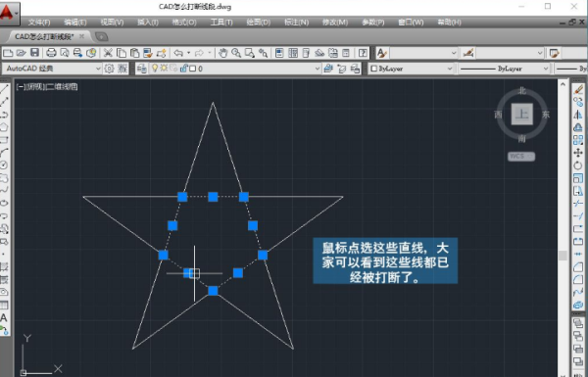Select the Erase tool in Modify toolbar
The height and width of the screenshot is (377, 588).
point(578,89)
